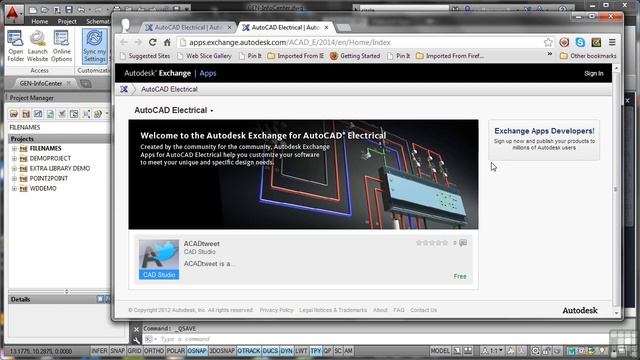Open Chrome menu hamburger icon
Screen dimensions: 640x360
612,42
